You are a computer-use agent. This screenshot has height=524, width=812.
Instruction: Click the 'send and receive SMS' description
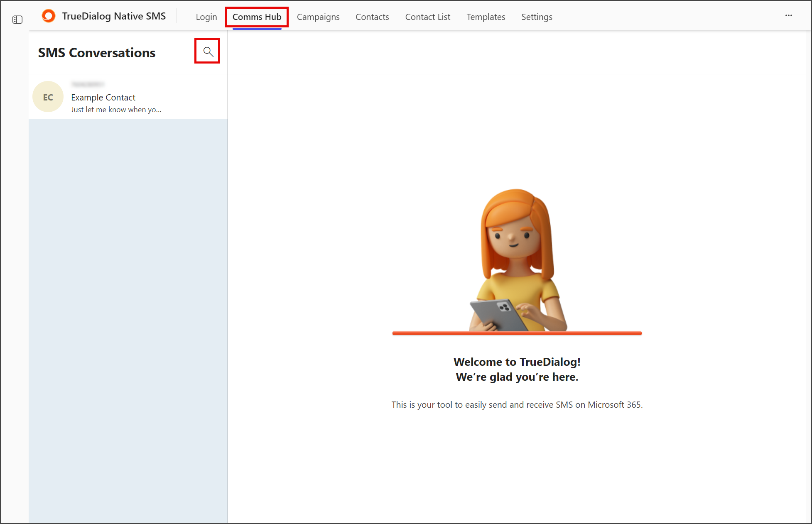[x=517, y=405]
